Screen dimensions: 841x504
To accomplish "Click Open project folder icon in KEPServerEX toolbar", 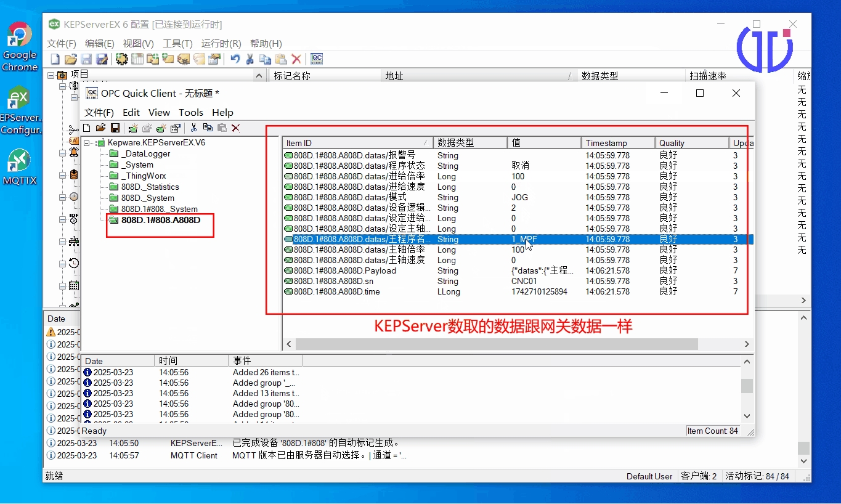I will pyautogui.click(x=71, y=59).
